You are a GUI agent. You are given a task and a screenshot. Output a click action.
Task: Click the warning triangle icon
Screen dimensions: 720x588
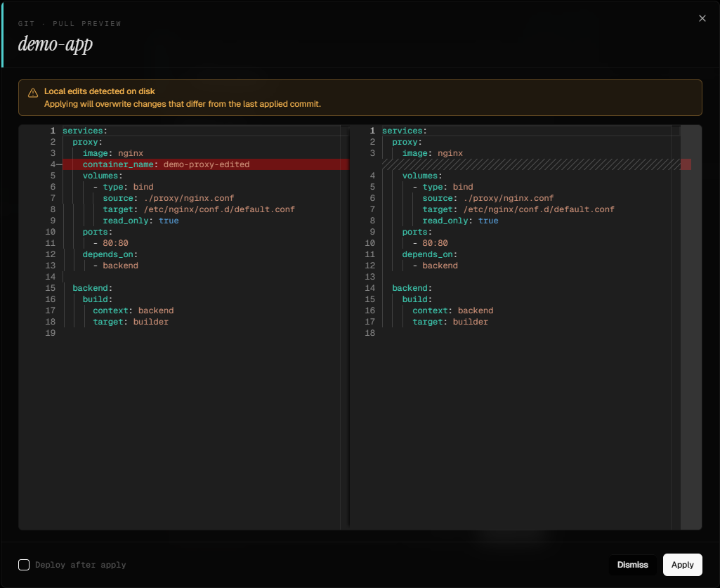33,93
